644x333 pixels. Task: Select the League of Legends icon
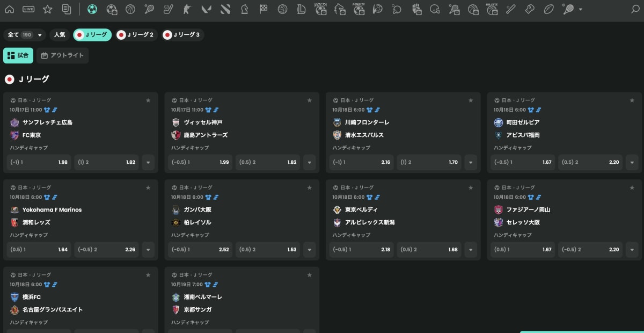click(302, 9)
